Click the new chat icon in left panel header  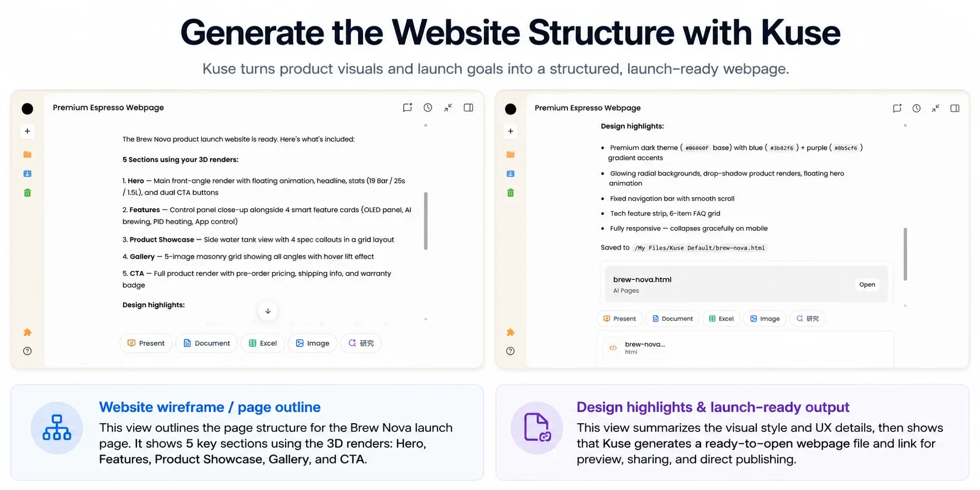[407, 108]
